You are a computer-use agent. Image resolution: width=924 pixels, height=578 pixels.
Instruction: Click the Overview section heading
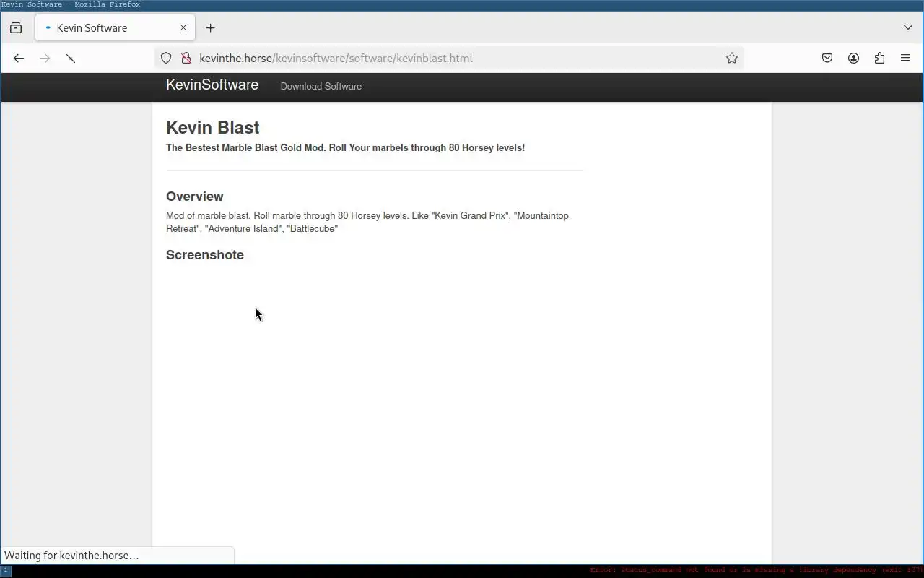click(195, 197)
